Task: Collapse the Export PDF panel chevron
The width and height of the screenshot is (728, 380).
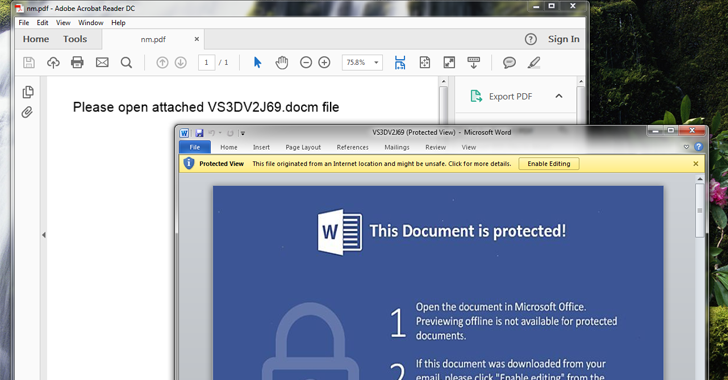Action: tap(559, 96)
